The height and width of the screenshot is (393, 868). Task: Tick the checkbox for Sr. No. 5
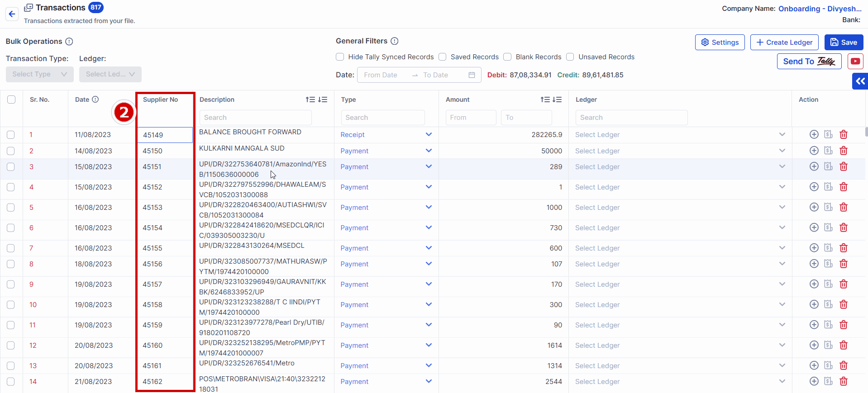tap(11, 208)
